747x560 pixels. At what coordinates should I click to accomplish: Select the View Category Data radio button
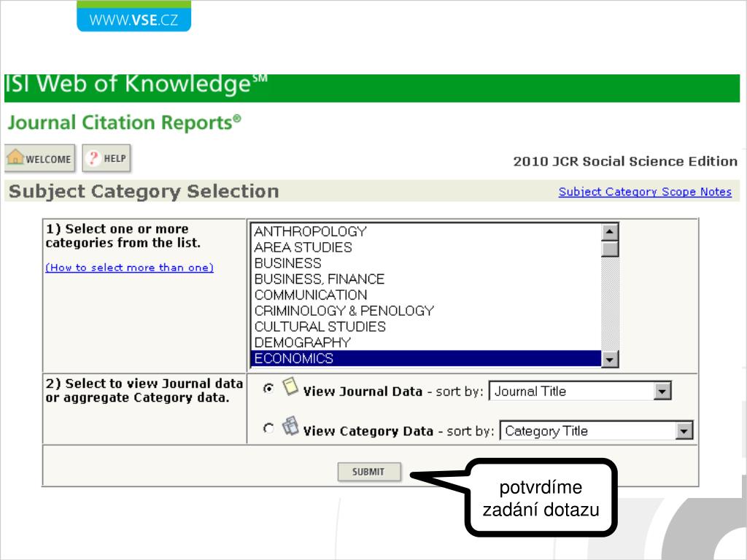point(268,429)
